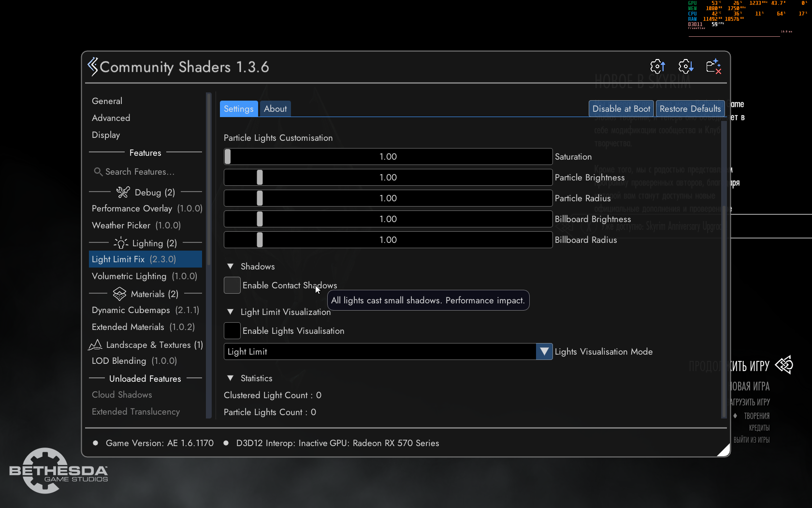Click the Search Features input field
The height and width of the screenshot is (508, 812).
click(146, 172)
